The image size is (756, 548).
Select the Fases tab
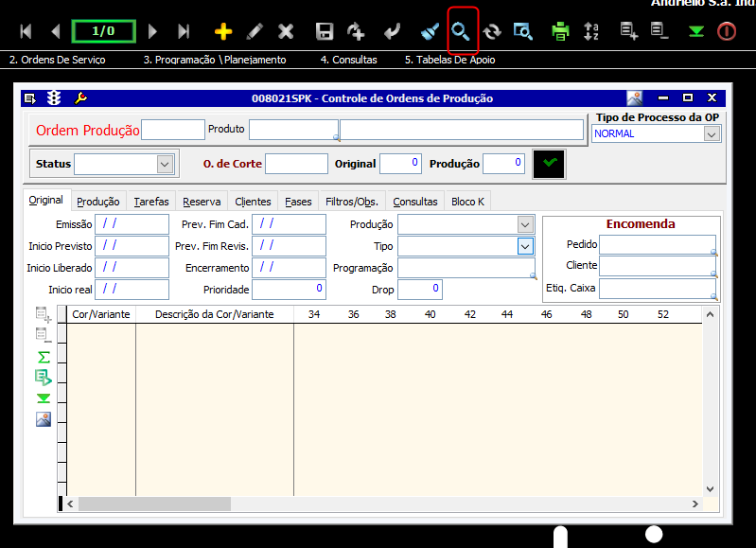point(298,202)
